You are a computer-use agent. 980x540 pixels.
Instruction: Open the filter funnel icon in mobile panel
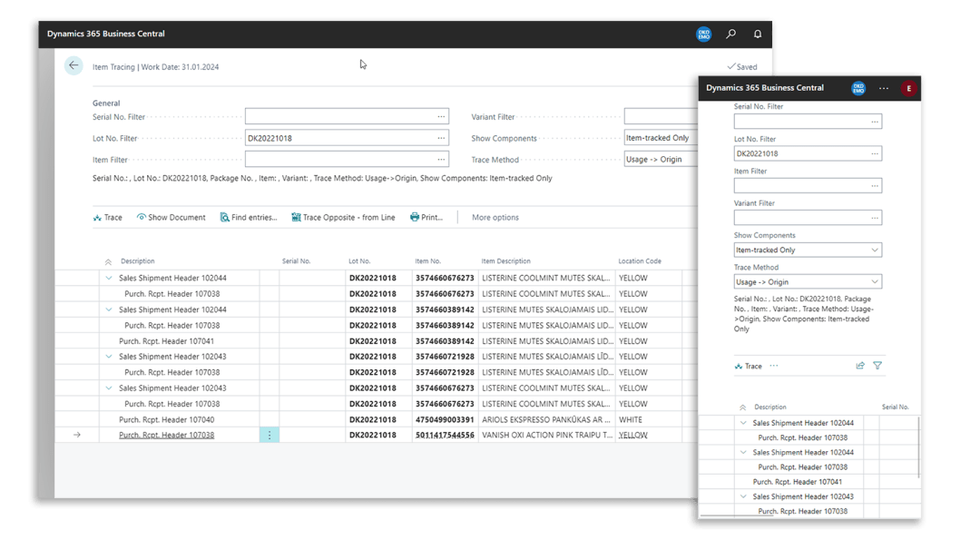tap(877, 366)
